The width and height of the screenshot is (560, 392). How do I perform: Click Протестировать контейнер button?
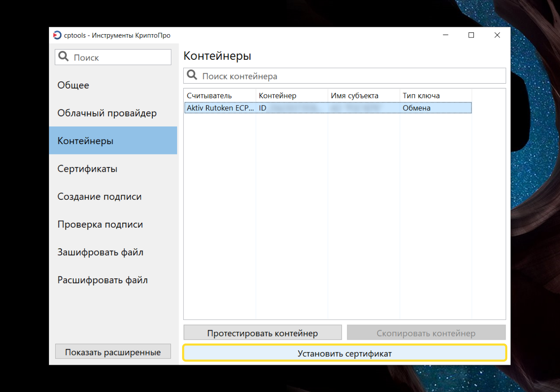tap(262, 333)
